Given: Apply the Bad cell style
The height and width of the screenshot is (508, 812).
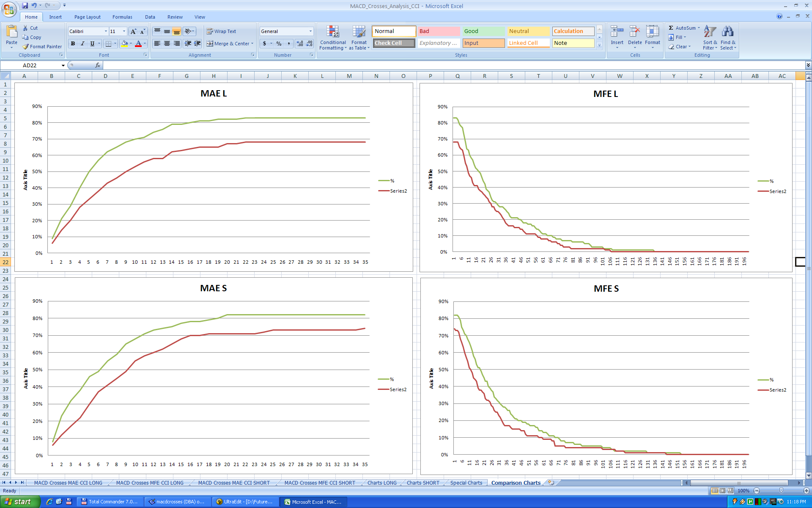Looking at the screenshot, I should click(439, 31).
